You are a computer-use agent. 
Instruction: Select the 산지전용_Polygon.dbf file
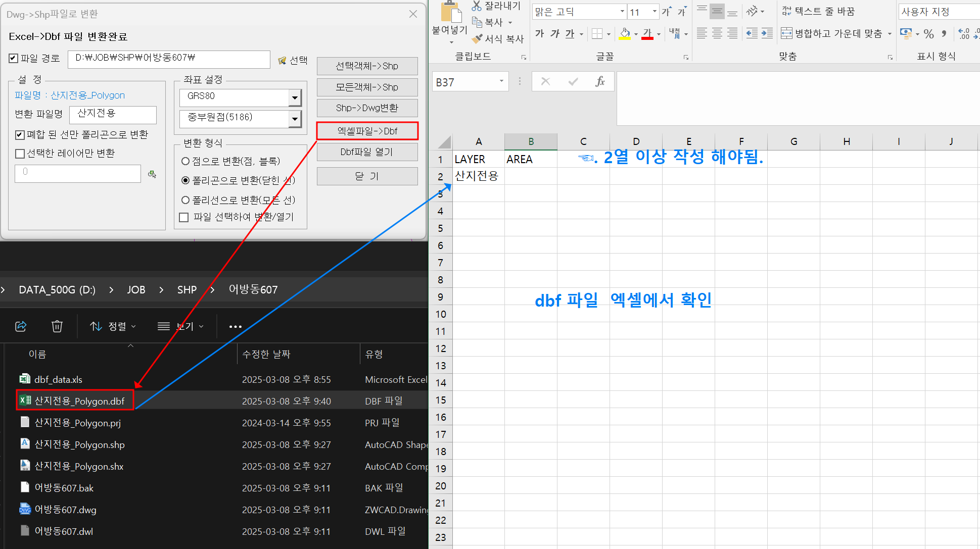click(79, 401)
